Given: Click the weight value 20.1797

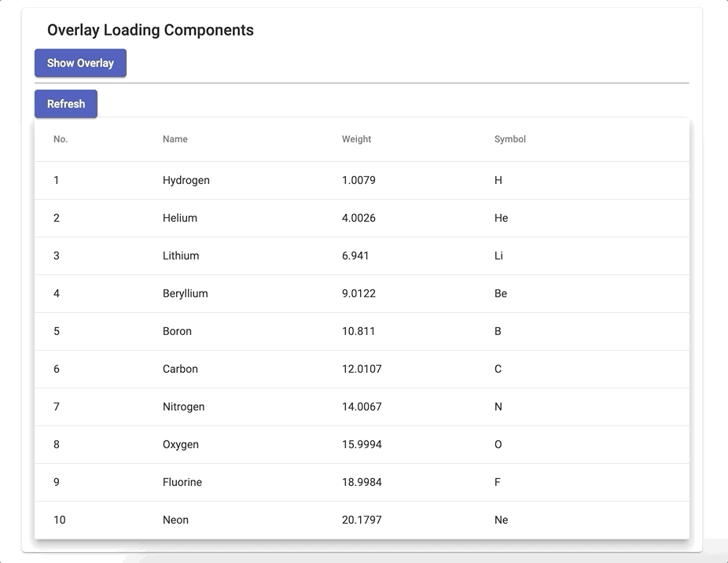Looking at the screenshot, I should 360,520.
